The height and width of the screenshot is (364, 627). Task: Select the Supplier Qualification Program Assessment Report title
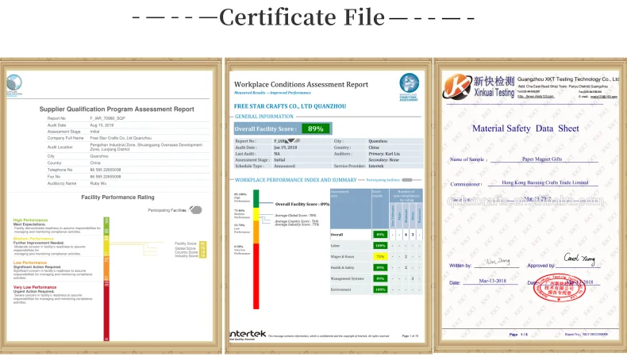pyautogui.click(x=117, y=109)
